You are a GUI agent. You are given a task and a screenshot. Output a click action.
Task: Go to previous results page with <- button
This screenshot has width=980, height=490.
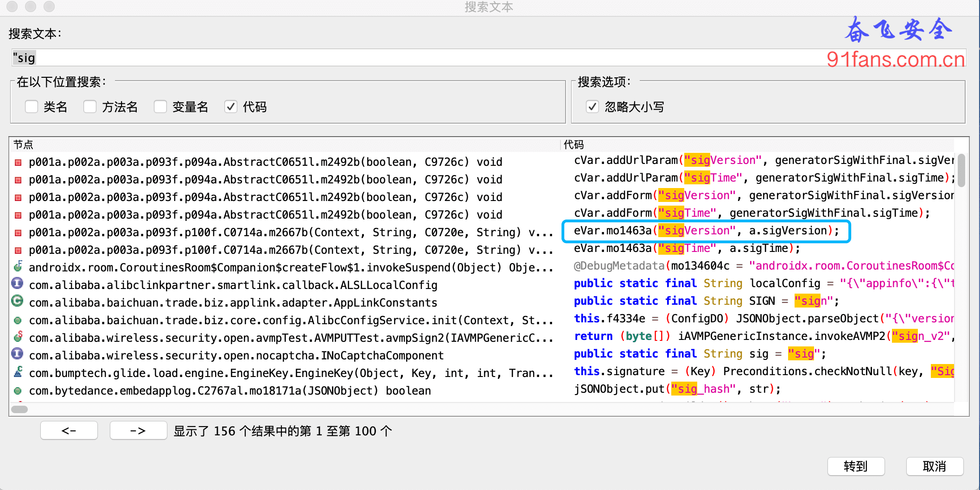point(69,431)
